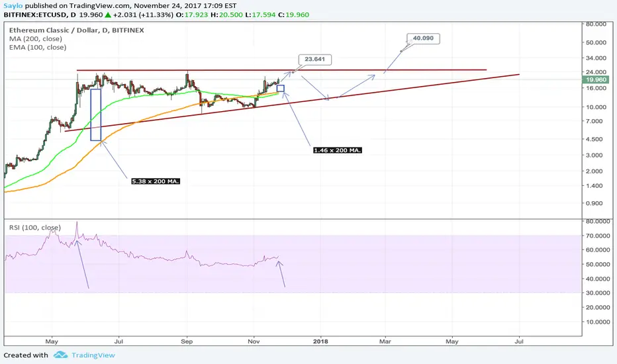617x364 pixels.
Task: Click the +2.031 (+11.33%) change value
Action: click(x=143, y=15)
